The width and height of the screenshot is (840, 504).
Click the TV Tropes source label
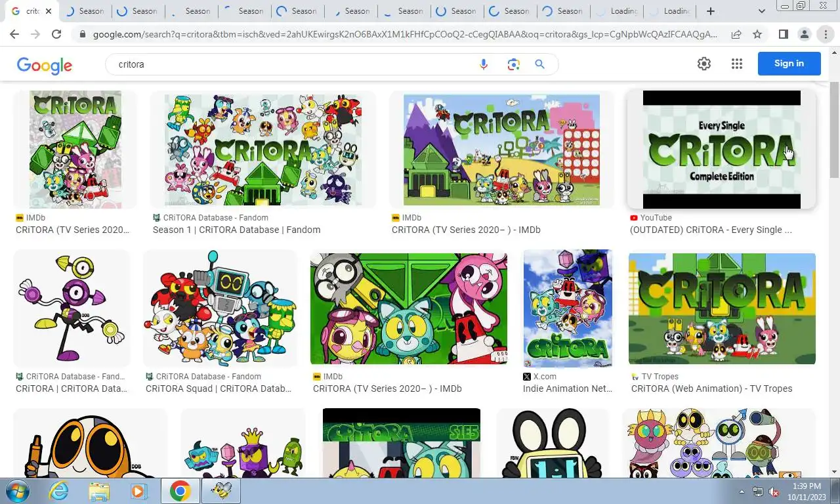[660, 377]
